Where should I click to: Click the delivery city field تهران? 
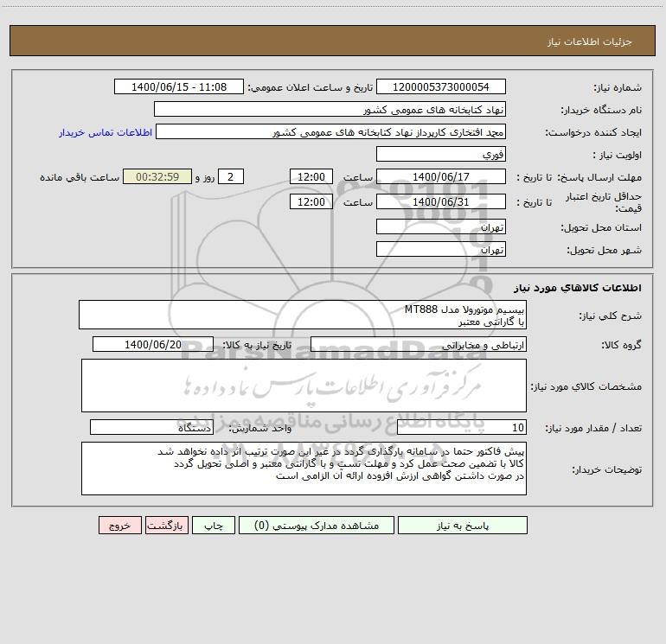tap(441, 249)
